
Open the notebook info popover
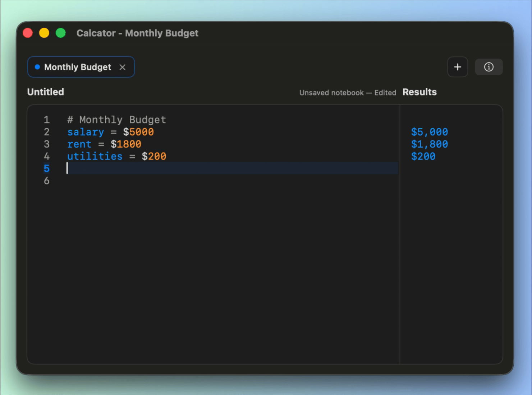coord(489,67)
